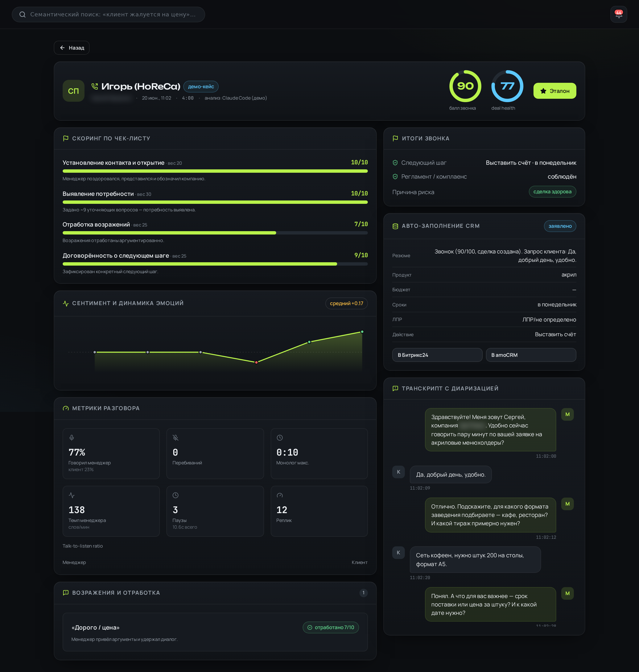Open the "Сеть кофеен, нужно штук 200" message
This screenshot has height=672, width=639.
tap(475, 559)
